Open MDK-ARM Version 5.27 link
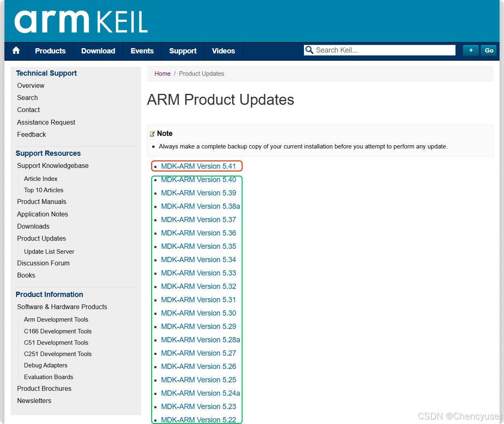 (198, 353)
